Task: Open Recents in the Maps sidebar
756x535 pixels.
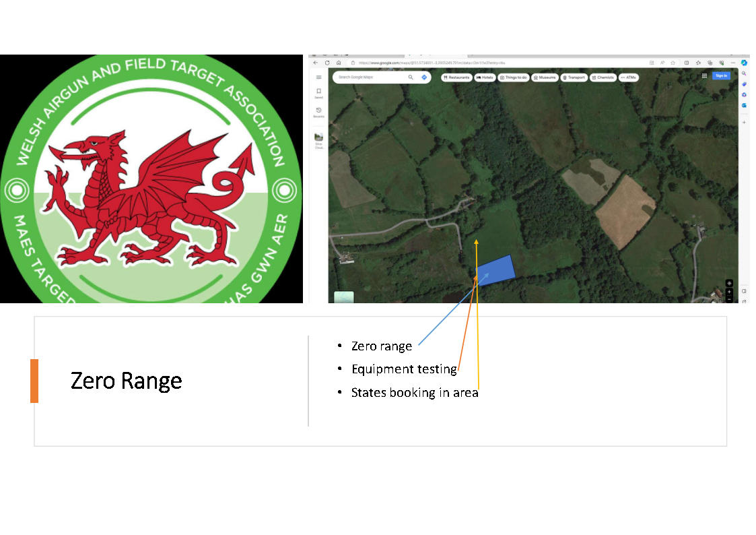Action: point(318,112)
